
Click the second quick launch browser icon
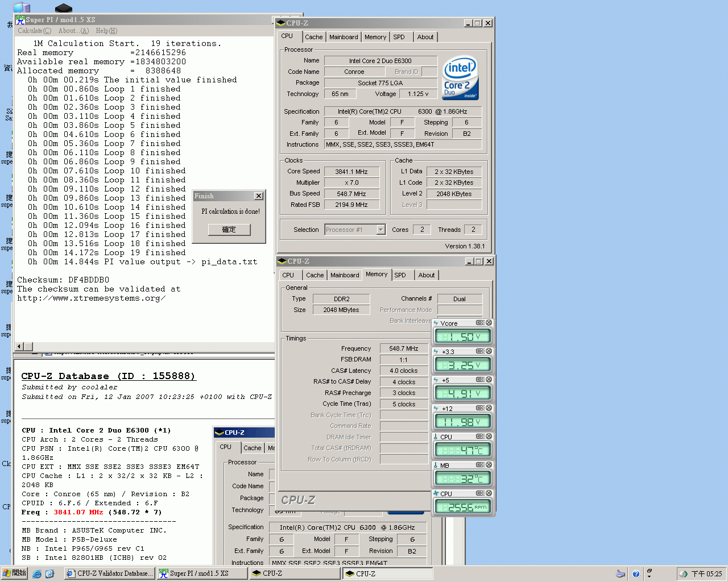point(49,574)
